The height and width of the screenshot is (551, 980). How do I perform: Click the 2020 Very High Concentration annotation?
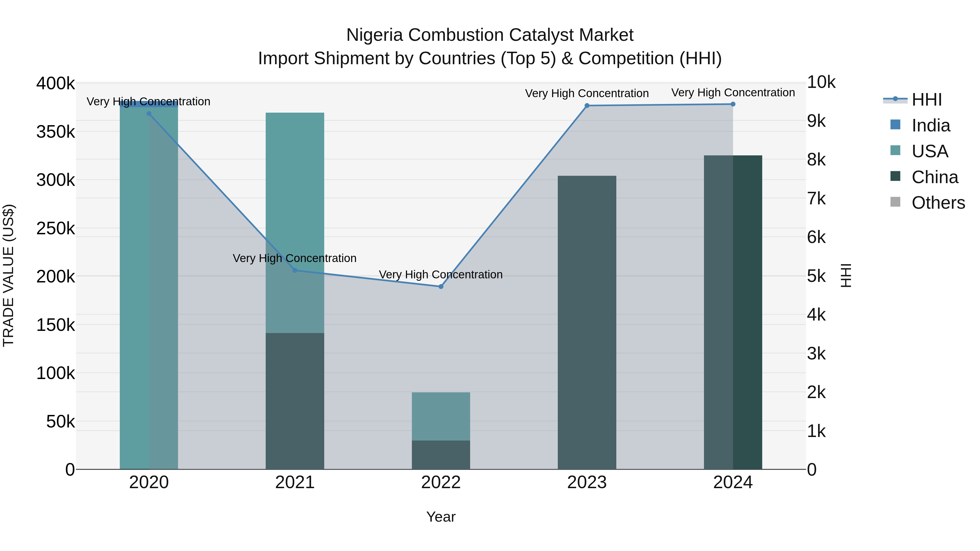tap(148, 101)
